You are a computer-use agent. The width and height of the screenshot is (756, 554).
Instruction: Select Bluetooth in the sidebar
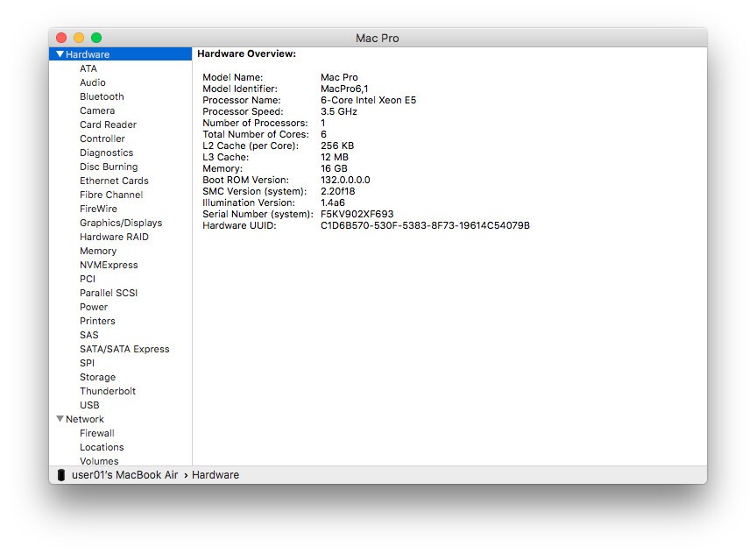click(x=102, y=96)
